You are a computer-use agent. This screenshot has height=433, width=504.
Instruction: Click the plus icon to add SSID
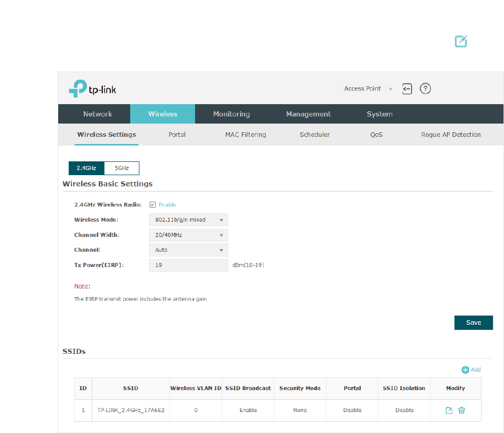click(465, 370)
